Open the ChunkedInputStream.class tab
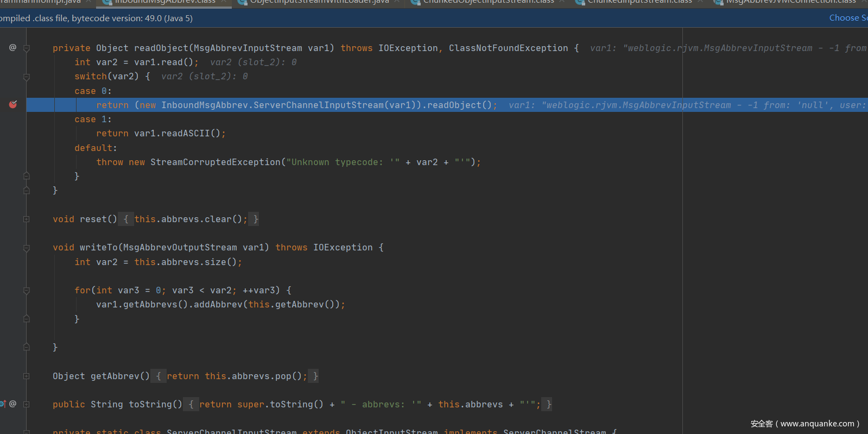 639,2
